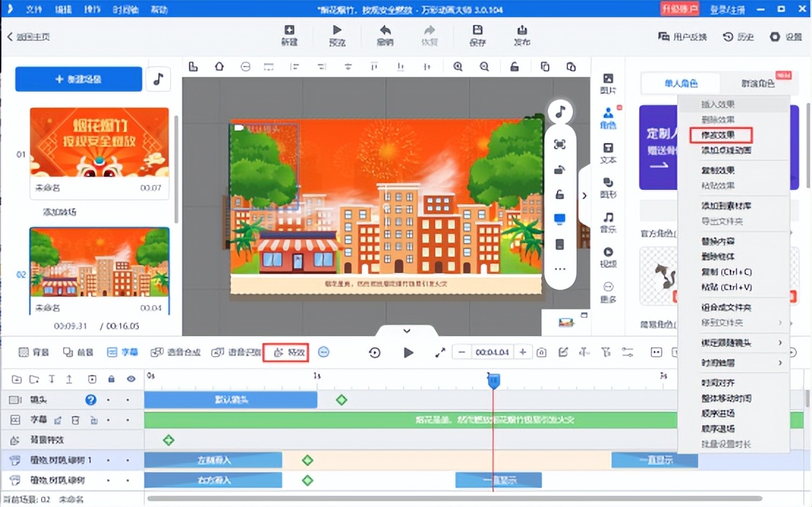Viewport: 812px width, 507px height.
Task: Click the plus stepper beside the time field
Action: [522, 352]
